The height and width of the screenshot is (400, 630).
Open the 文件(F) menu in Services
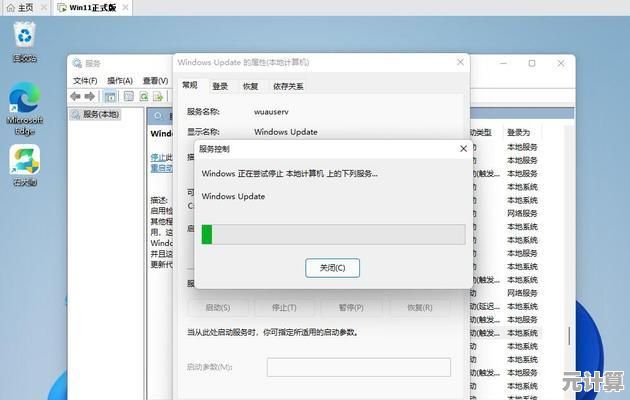click(85, 81)
